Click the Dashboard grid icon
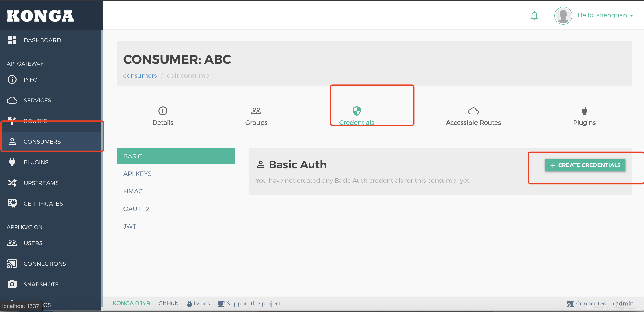The width and height of the screenshot is (644, 312). tap(12, 40)
